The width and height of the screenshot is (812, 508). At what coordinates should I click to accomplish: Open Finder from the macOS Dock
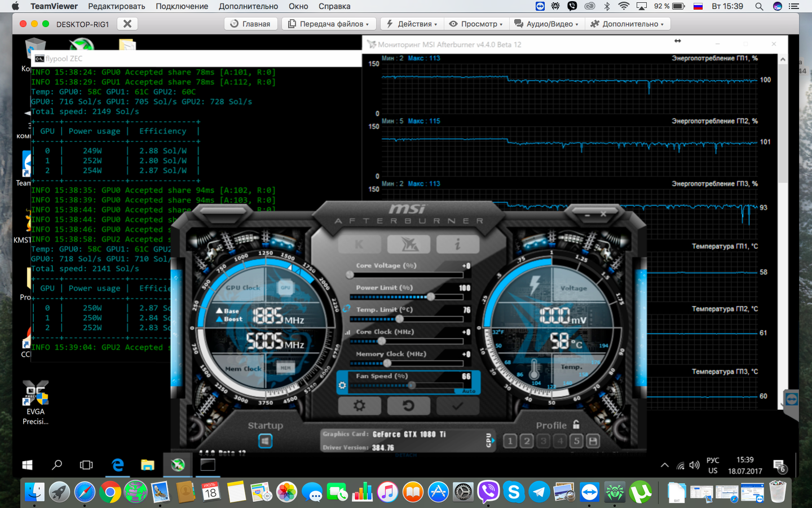coord(34,492)
